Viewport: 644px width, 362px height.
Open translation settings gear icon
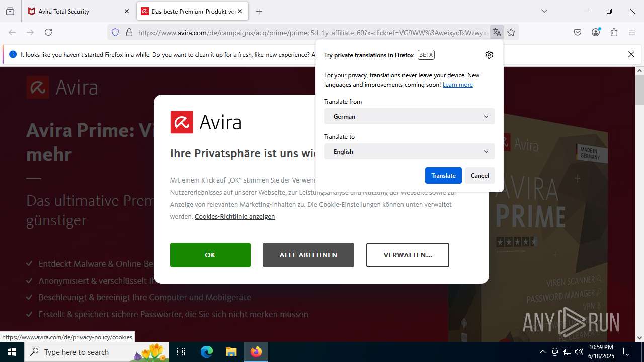click(x=489, y=55)
